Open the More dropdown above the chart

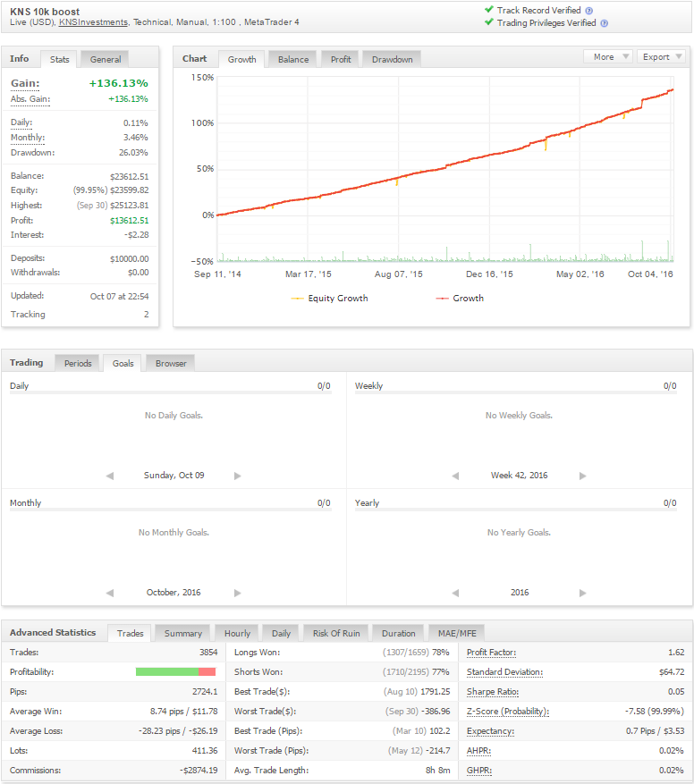click(608, 56)
